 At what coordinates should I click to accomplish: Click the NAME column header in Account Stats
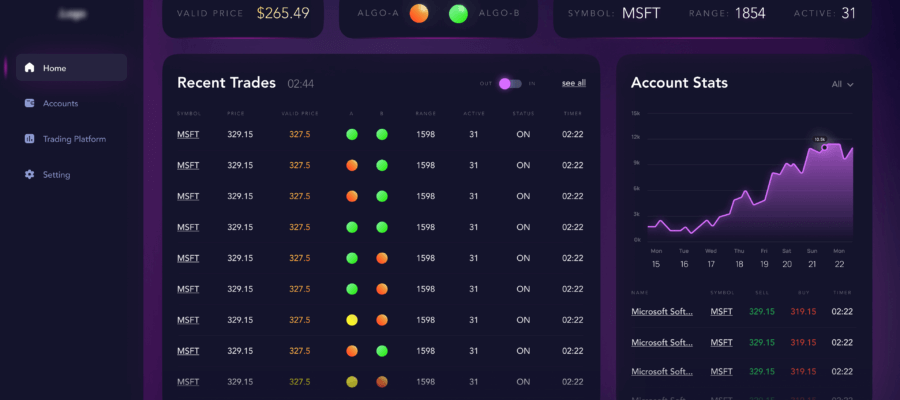click(639, 293)
